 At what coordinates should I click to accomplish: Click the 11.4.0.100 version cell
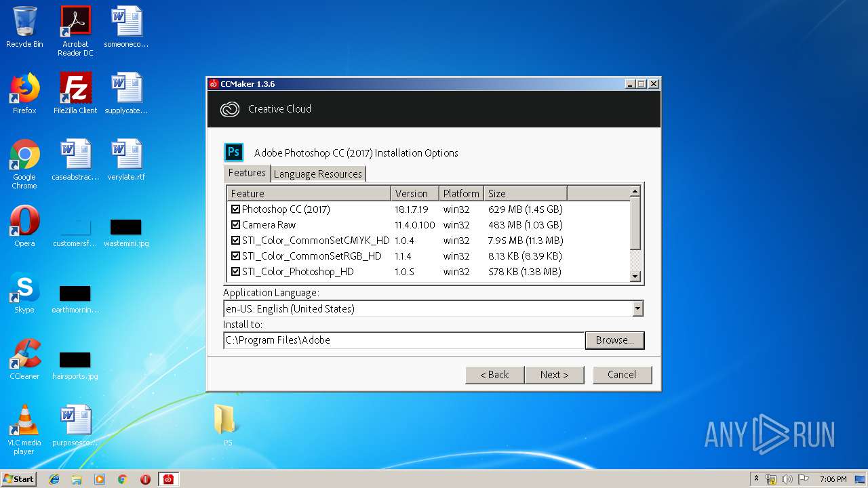click(415, 225)
